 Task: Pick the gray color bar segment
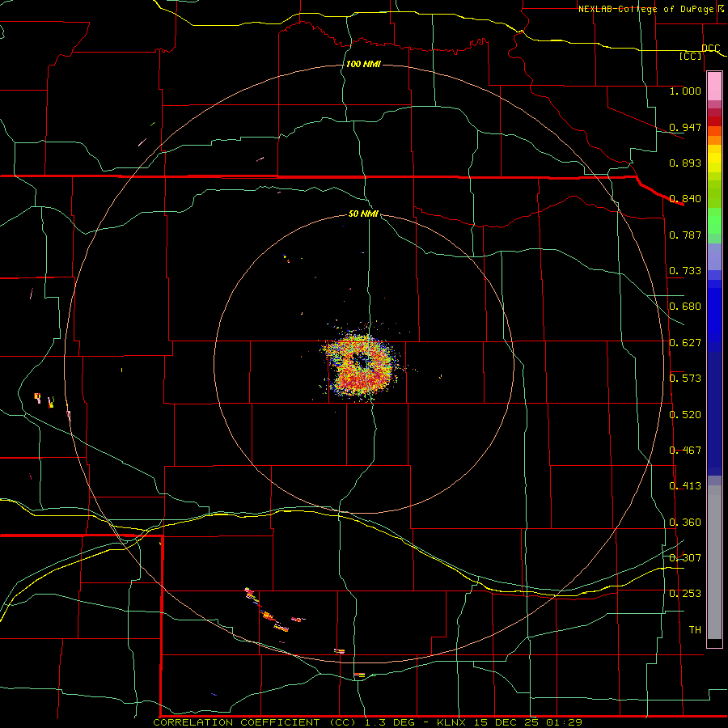[x=714, y=562]
